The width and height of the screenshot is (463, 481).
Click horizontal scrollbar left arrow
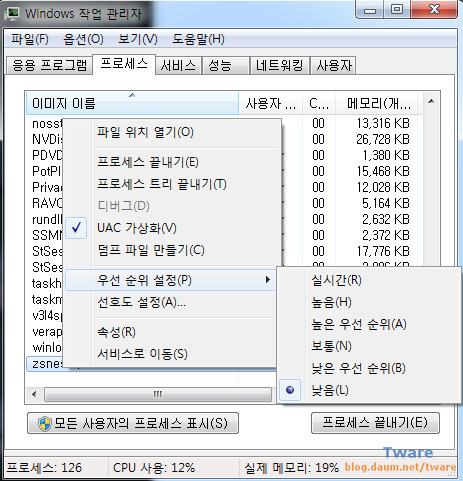pos(34,395)
